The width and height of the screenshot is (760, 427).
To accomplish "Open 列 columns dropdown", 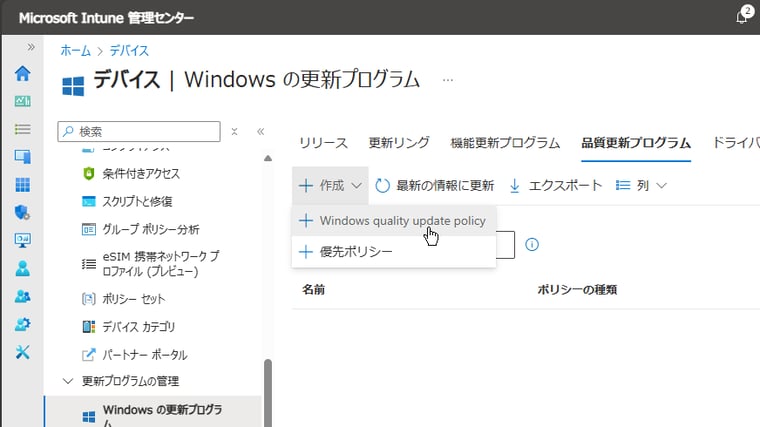I will [x=641, y=186].
